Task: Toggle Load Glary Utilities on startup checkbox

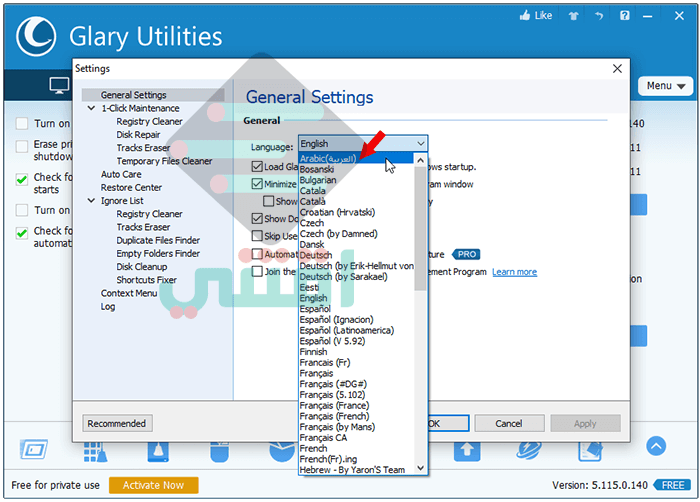Action: [x=257, y=167]
